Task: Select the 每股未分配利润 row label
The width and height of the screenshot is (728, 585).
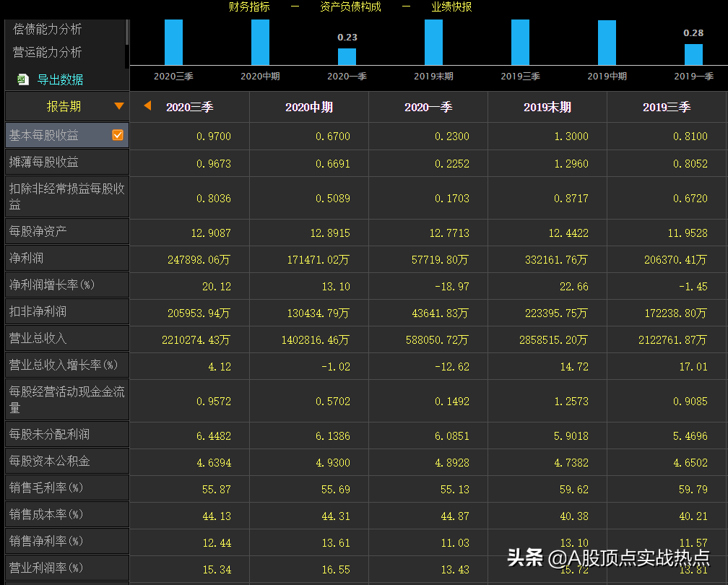Action: (67, 435)
